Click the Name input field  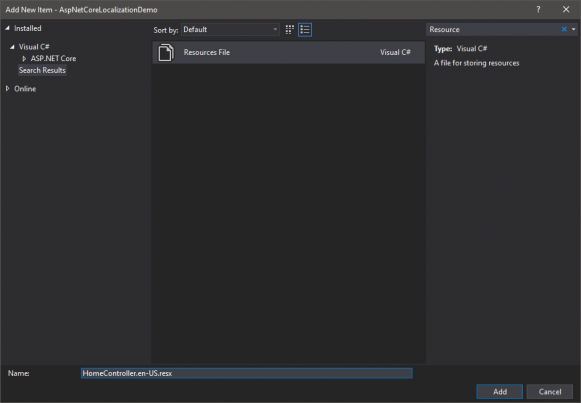tap(247, 373)
